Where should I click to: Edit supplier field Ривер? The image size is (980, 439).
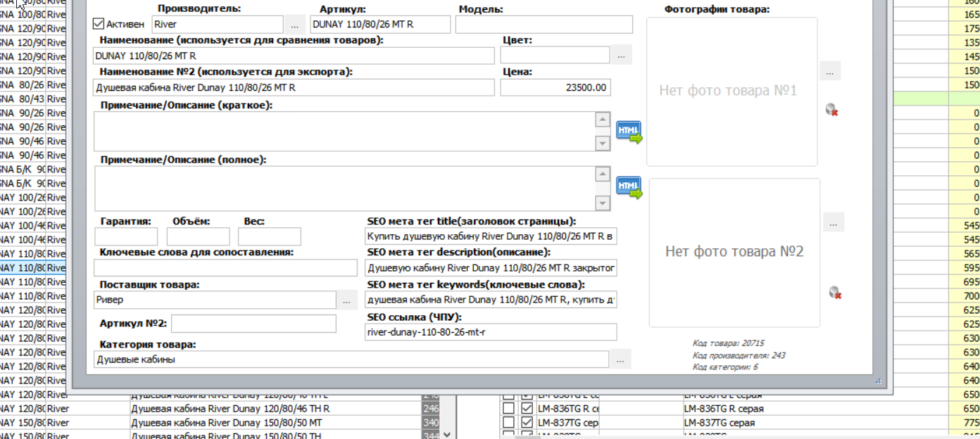coord(215,300)
